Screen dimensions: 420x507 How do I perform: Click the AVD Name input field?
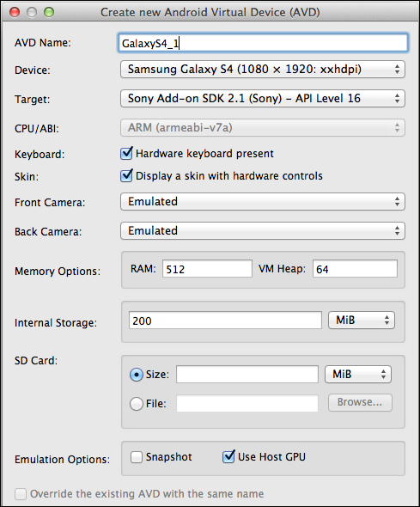coord(263,43)
